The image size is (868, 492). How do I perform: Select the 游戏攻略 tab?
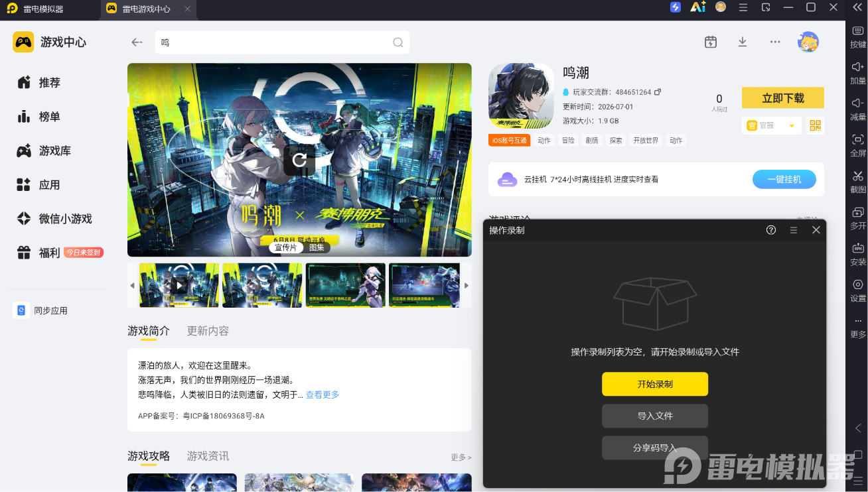tap(149, 456)
